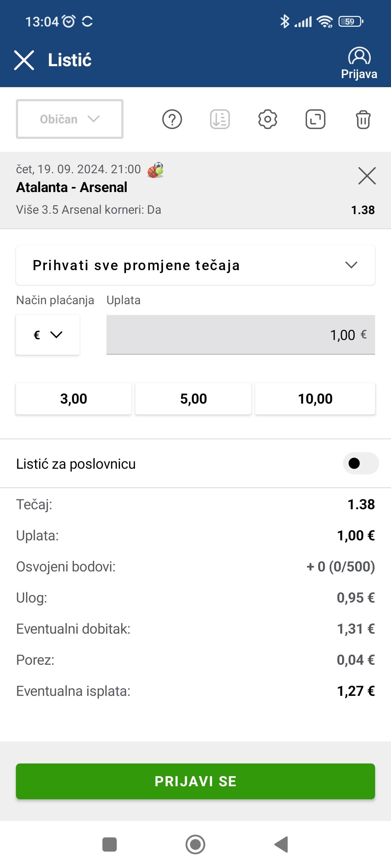Close the Listić betting slip
The height and width of the screenshot is (868, 391).
pyautogui.click(x=24, y=60)
